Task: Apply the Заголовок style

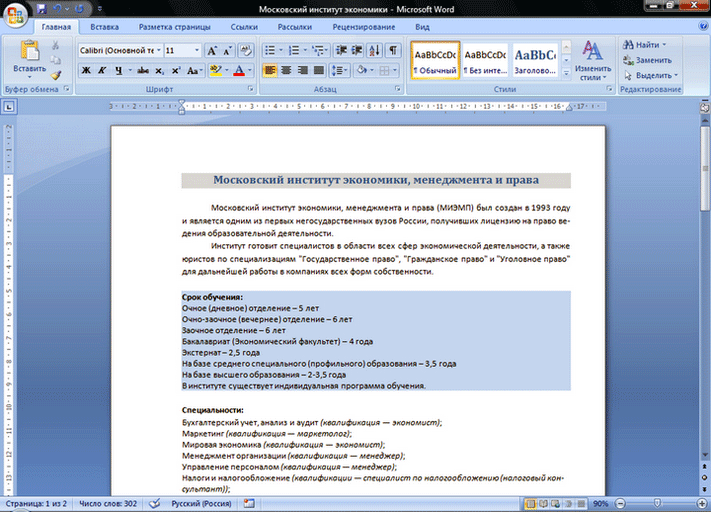Action: point(535,60)
